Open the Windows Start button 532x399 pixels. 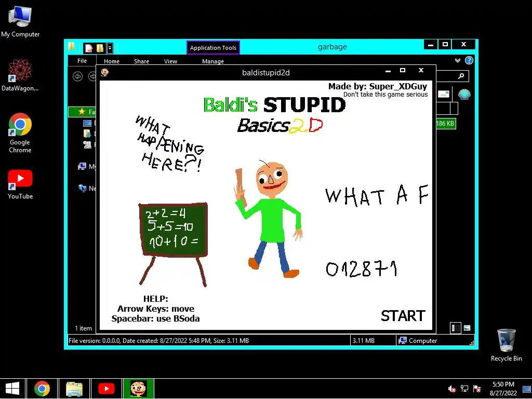12,389
